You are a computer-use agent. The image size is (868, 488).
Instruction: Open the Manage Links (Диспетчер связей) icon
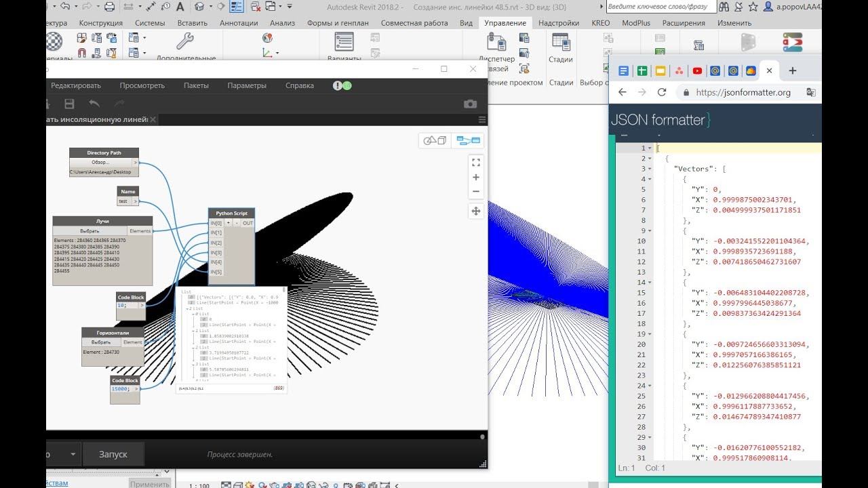point(497,42)
